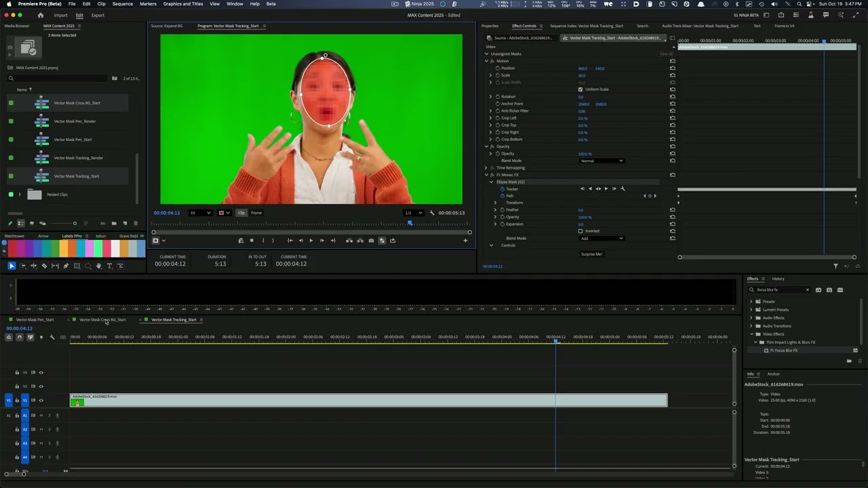
Task: Select the Ellipse tool
Action: click(87, 266)
